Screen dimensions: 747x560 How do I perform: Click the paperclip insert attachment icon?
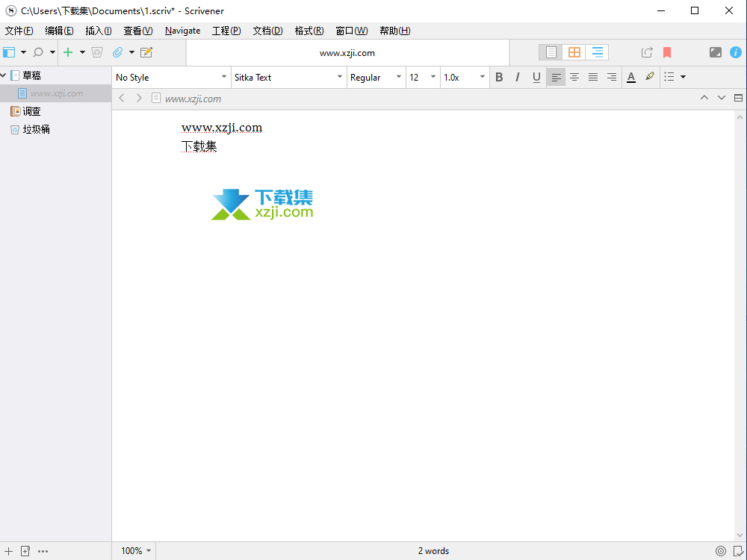pos(118,52)
